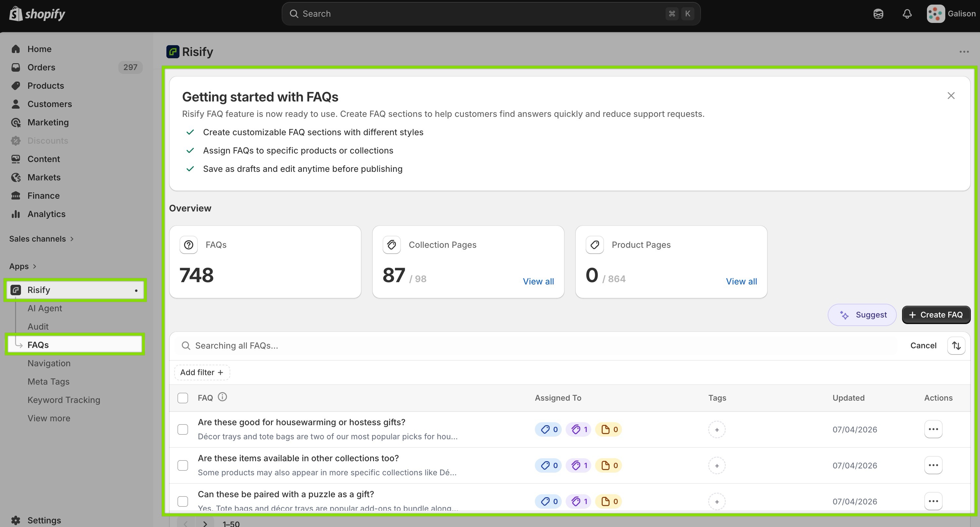The image size is (980, 527).
Task: Click Add filter button
Action: 202,372
